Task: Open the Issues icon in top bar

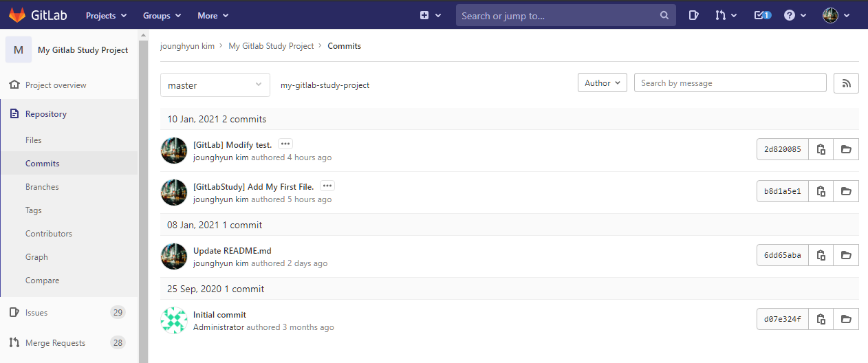Action: pyautogui.click(x=694, y=15)
